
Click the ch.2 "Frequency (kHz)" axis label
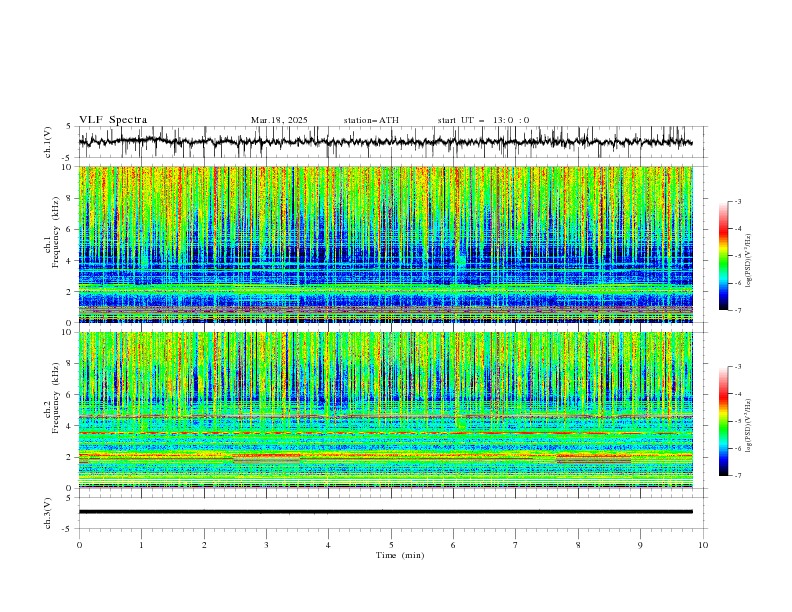click(x=56, y=398)
